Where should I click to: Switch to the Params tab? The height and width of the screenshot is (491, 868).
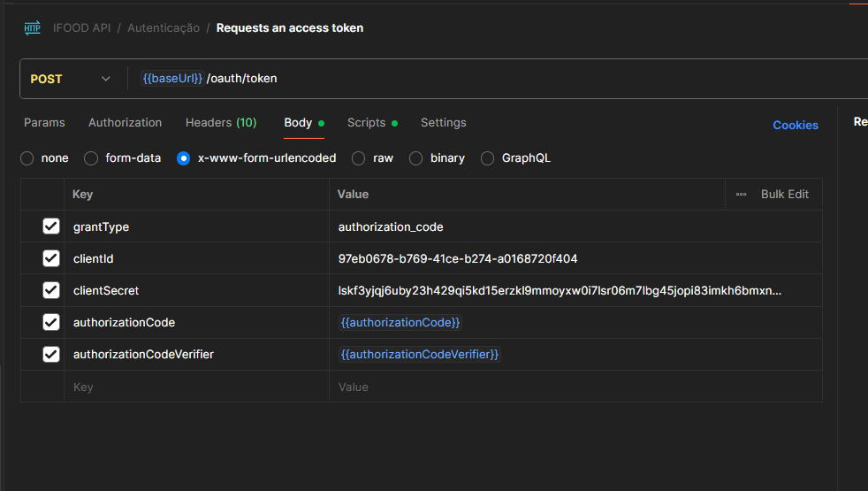coord(44,123)
